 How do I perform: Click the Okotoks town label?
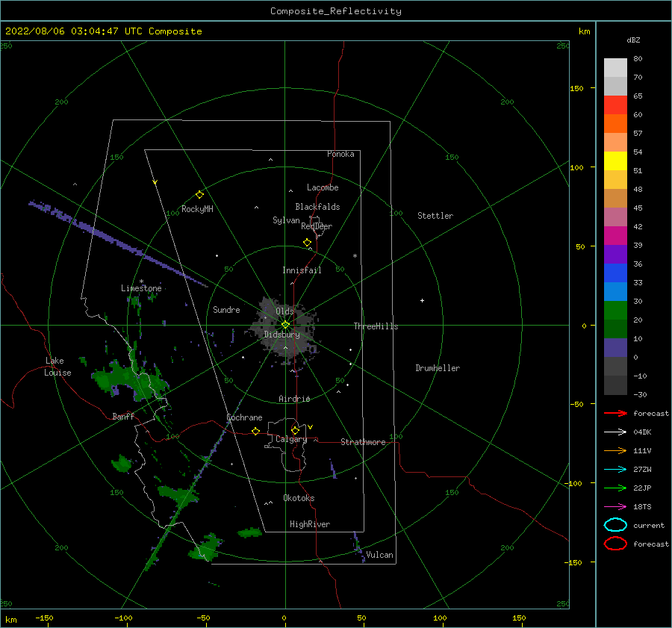[x=299, y=498]
